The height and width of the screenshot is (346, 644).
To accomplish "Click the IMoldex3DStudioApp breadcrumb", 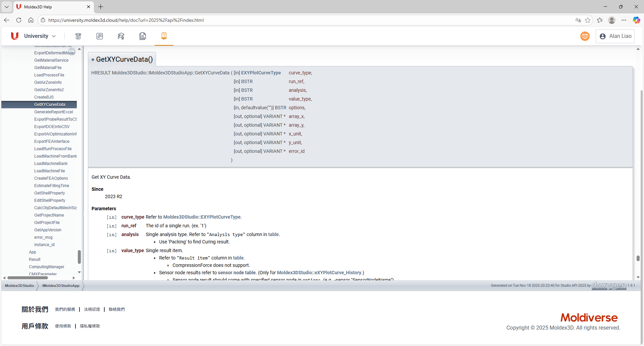I will coord(61,286).
